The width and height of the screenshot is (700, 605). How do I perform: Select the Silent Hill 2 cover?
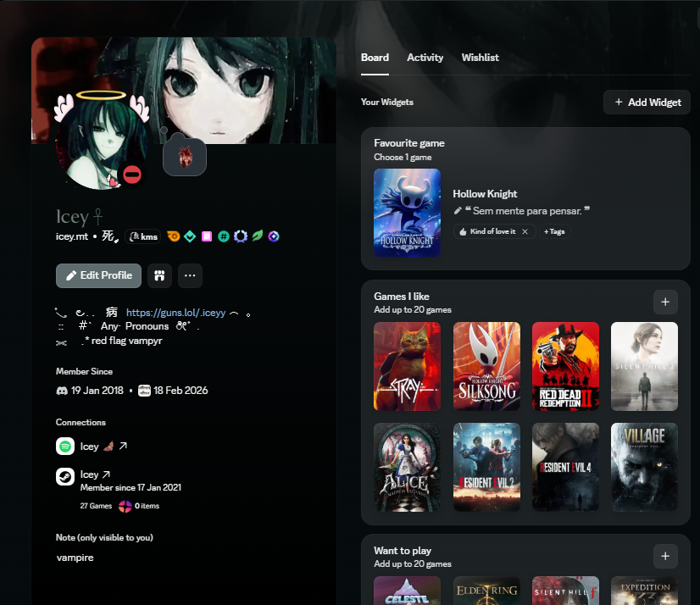(x=644, y=366)
